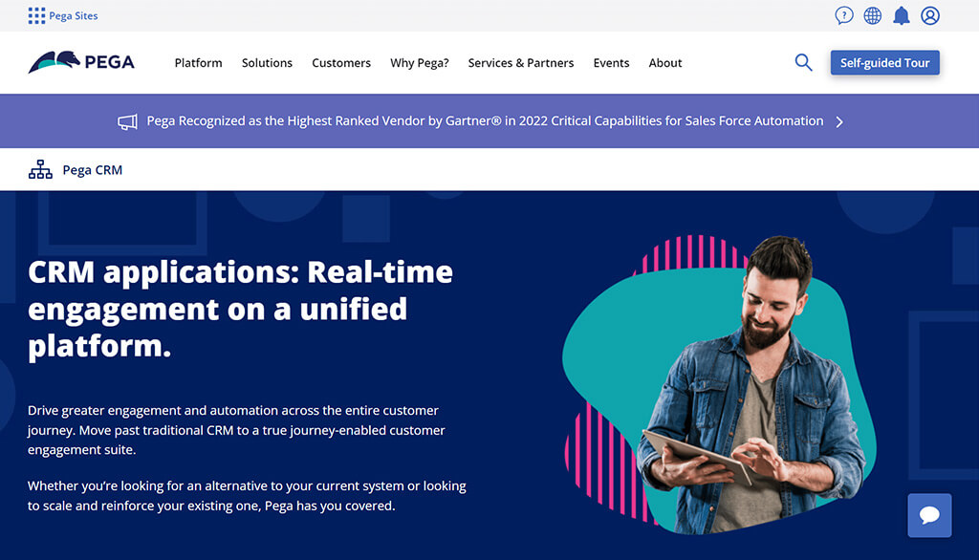Click the search magnifier icon
Image resolution: width=979 pixels, height=560 pixels.
[x=803, y=62]
